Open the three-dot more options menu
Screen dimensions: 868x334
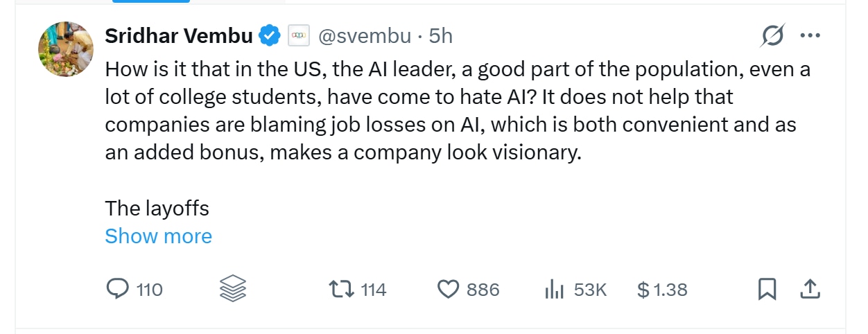click(810, 36)
